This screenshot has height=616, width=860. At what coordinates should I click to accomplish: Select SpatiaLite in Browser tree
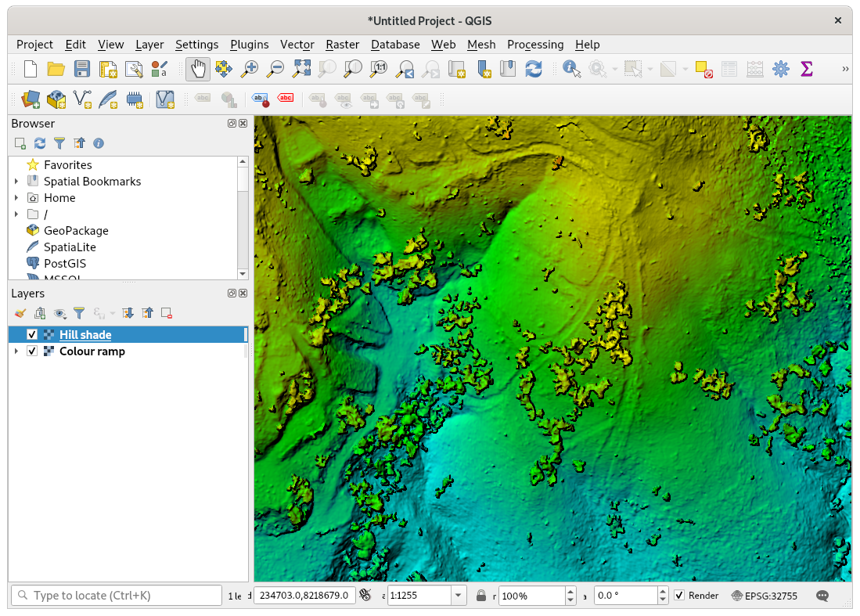point(70,247)
